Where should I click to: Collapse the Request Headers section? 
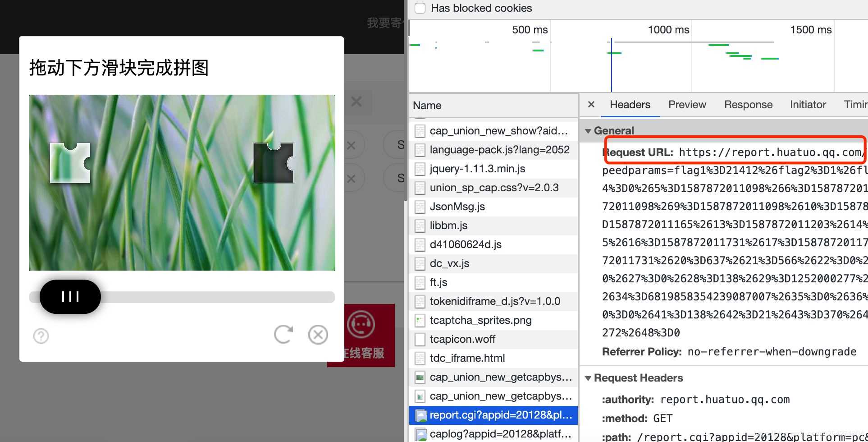(x=588, y=378)
